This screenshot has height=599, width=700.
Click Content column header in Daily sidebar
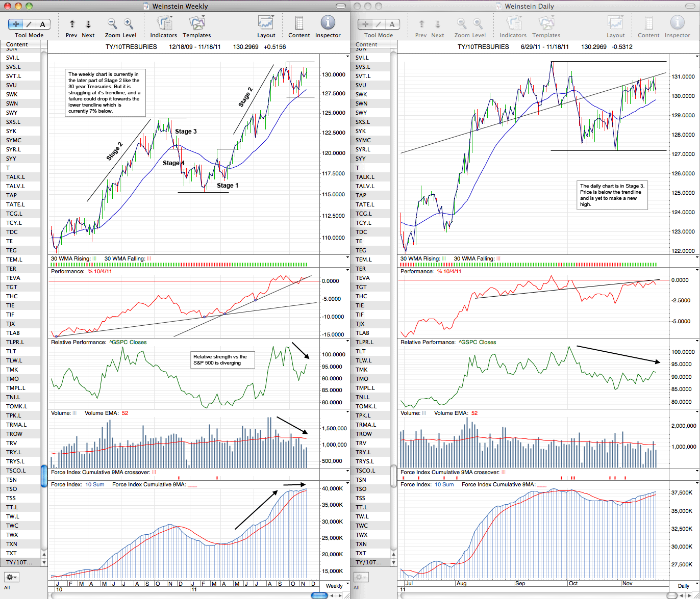tap(370, 44)
